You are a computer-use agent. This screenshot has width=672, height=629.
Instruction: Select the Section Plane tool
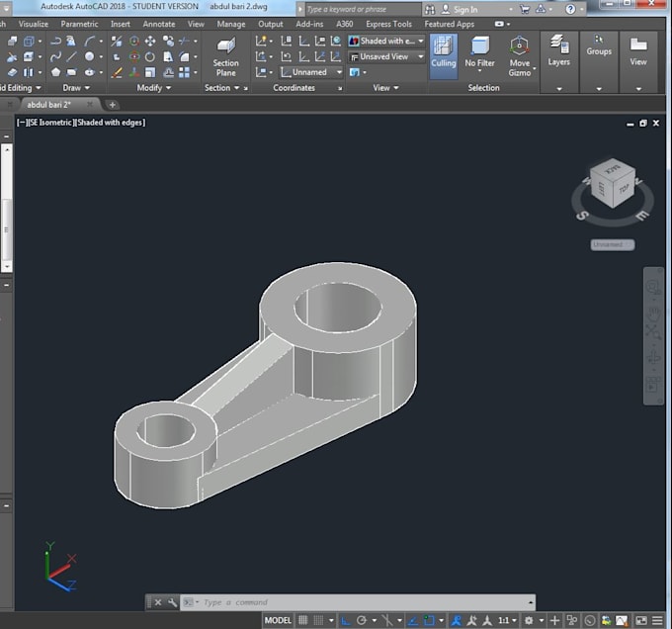click(x=226, y=57)
